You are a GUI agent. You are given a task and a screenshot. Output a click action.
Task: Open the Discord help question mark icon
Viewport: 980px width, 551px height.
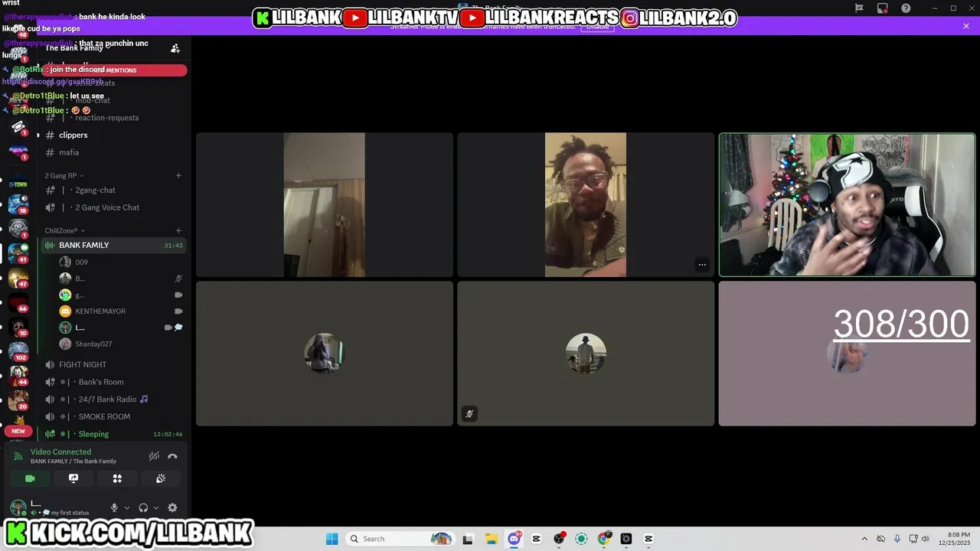pyautogui.click(x=906, y=8)
